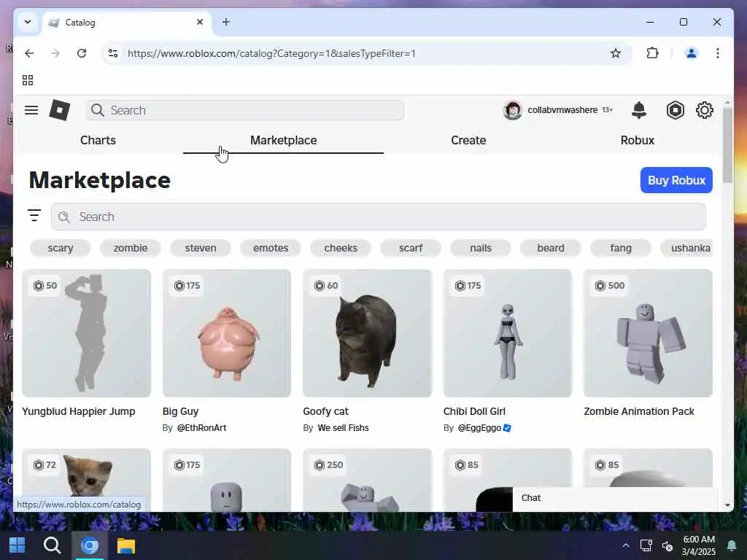Select the cheeks suggestion chip
This screenshot has width=747, height=560.
click(340, 248)
